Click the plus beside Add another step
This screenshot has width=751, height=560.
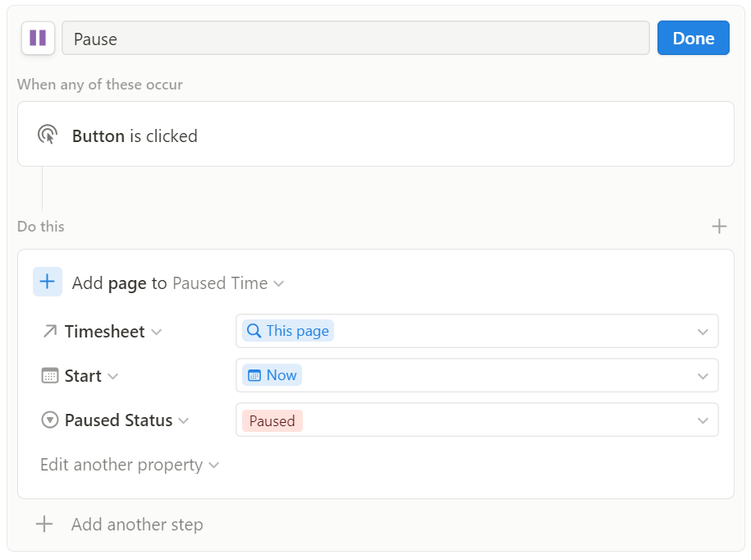click(x=44, y=524)
